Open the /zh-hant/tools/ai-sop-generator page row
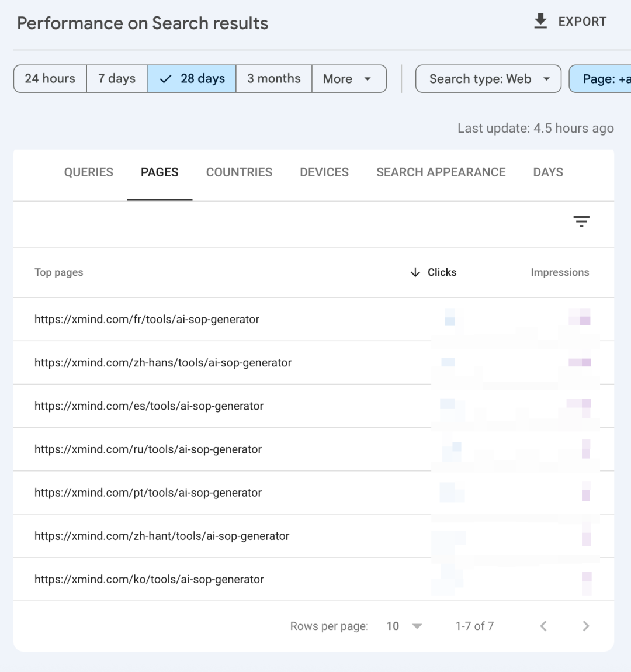The width and height of the screenshot is (631, 672). coord(314,536)
